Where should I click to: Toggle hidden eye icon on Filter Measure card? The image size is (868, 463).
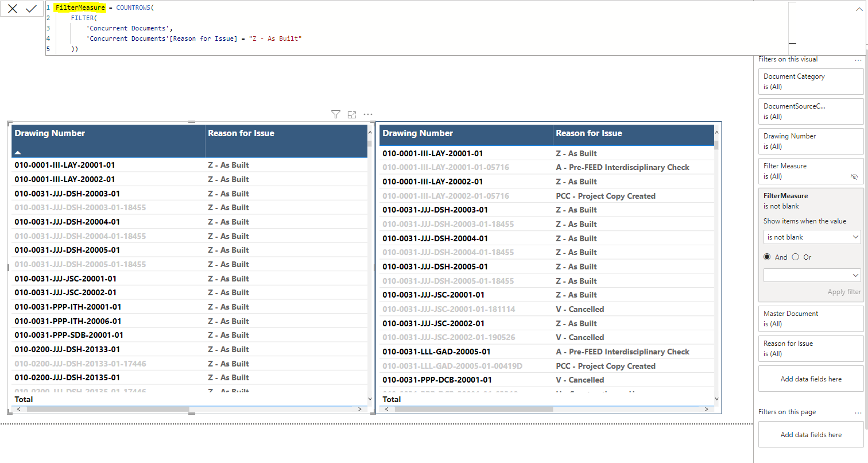click(x=854, y=177)
